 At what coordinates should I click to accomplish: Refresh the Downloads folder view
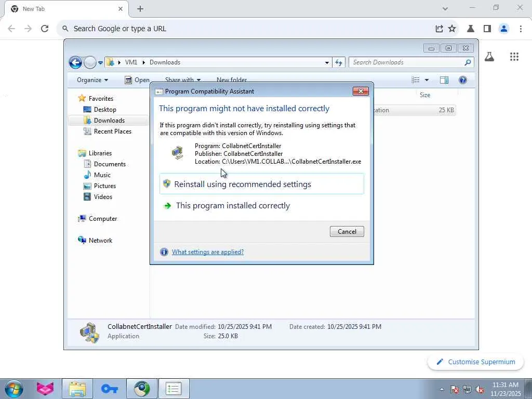[339, 62]
